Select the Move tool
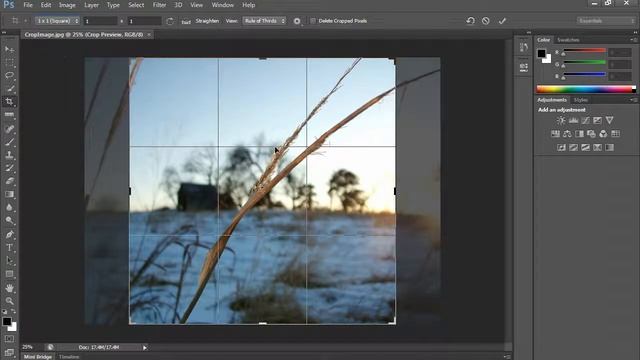This screenshot has height=360, width=640. 9,49
